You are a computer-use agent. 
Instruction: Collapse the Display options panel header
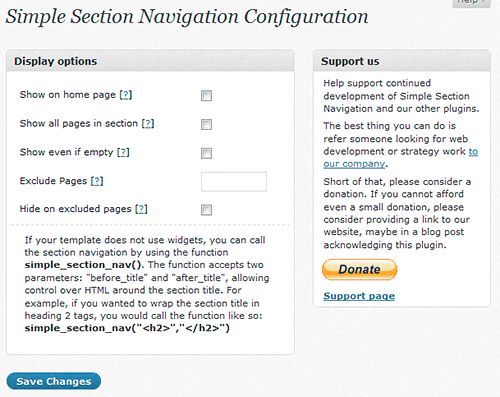tap(150, 61)
